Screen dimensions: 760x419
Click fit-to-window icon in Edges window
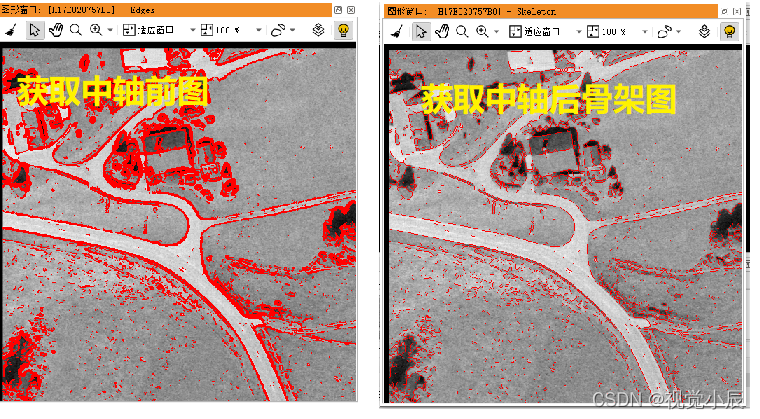(x=129, y=30)
